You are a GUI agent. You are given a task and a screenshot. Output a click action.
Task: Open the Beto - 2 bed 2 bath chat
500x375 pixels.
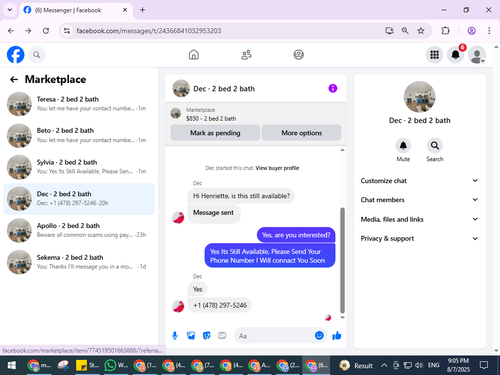pyautogui.click(x=79, y=135)
